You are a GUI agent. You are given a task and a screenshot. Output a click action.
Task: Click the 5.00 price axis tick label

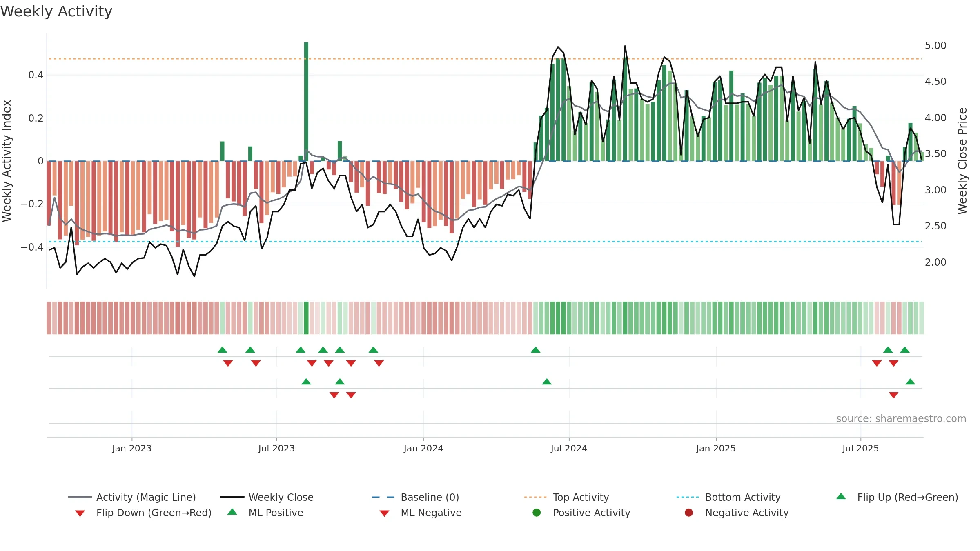(x=935, y=45)
